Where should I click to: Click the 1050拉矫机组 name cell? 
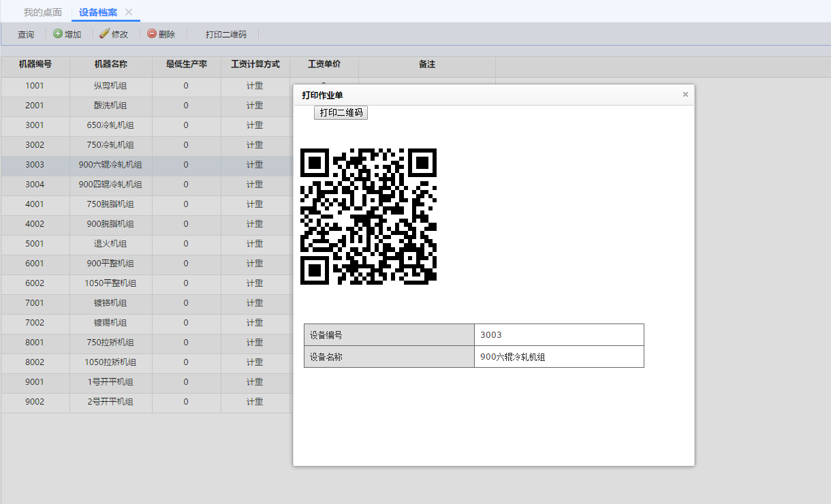(x=110, y=362)
